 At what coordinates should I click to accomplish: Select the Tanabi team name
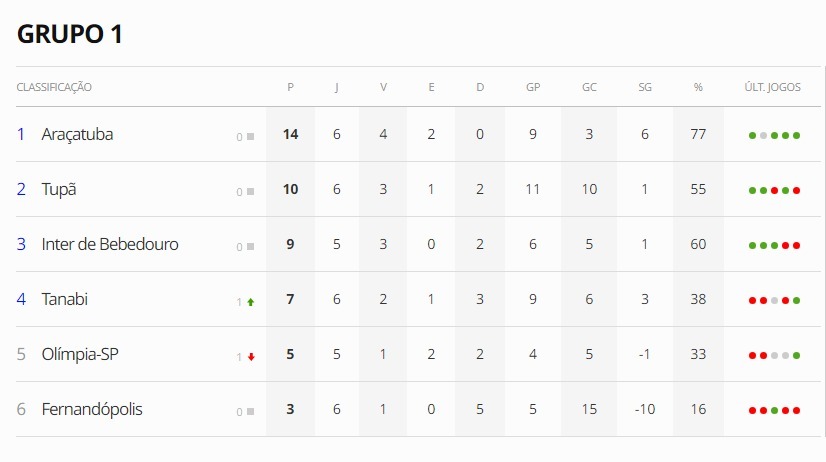point(65,299)
